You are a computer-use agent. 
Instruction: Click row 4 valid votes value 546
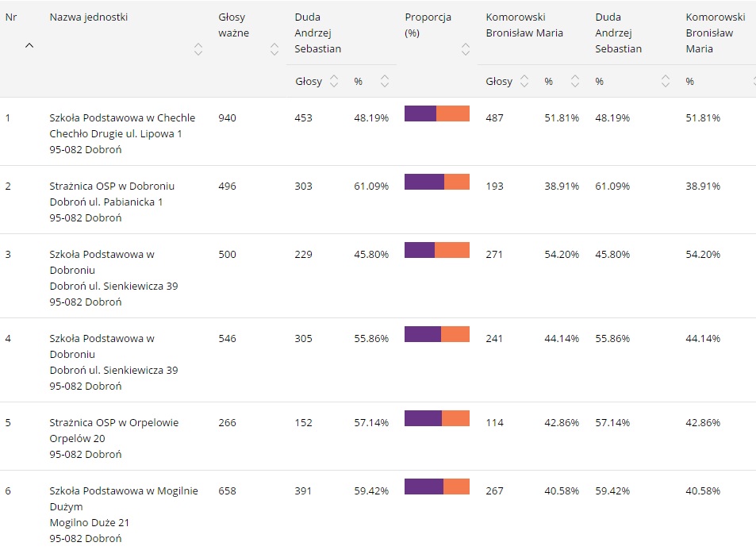[x=227, y=338]
